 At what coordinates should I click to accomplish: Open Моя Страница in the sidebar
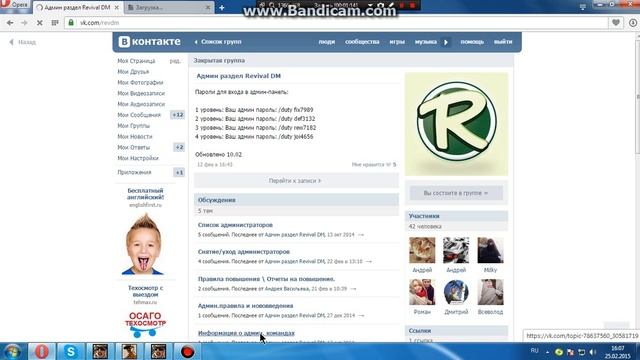pos(136,61)
